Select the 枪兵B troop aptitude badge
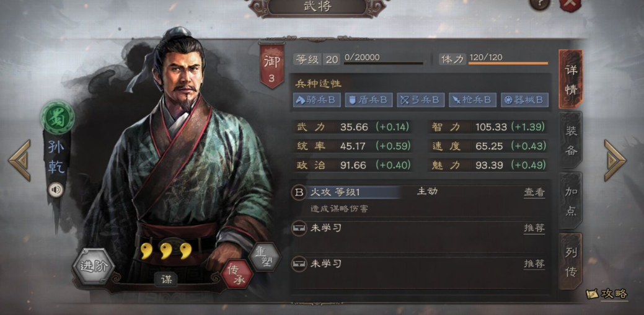This screenshot has width=644, height=315. coord(472,100)
